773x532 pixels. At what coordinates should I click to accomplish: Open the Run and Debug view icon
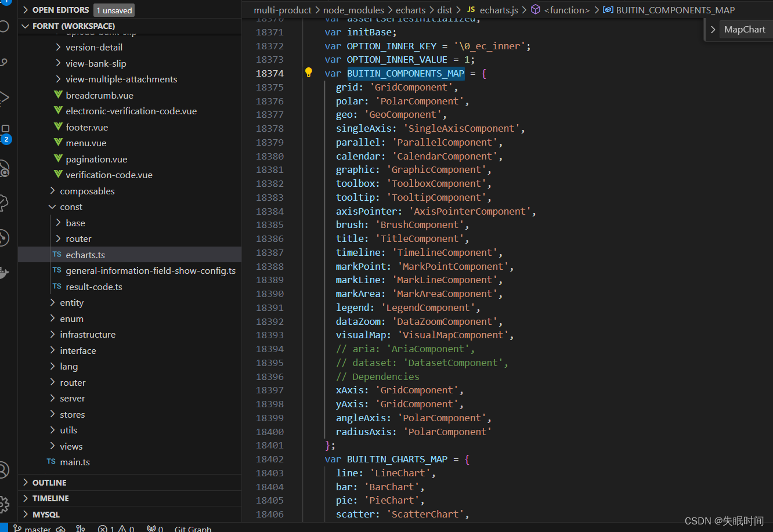point(3,97)
